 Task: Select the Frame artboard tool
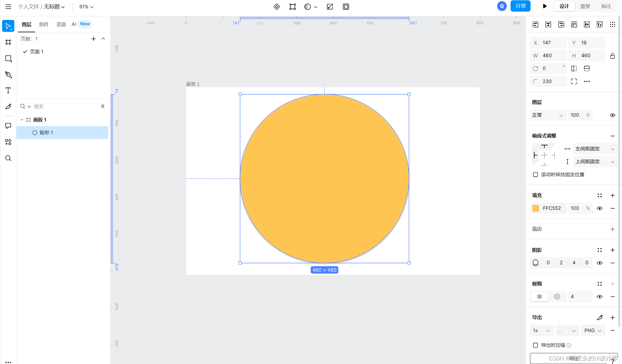[x=8, y=42]
